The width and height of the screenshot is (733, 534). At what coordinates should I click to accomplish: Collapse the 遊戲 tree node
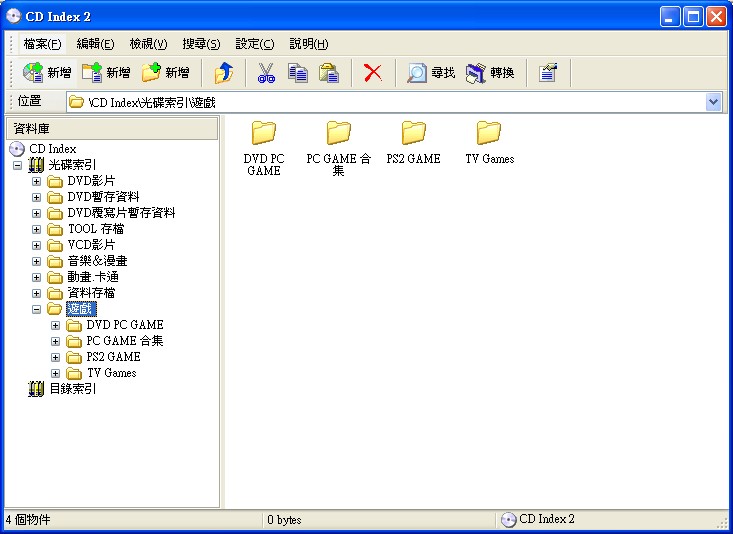(37, 309)
